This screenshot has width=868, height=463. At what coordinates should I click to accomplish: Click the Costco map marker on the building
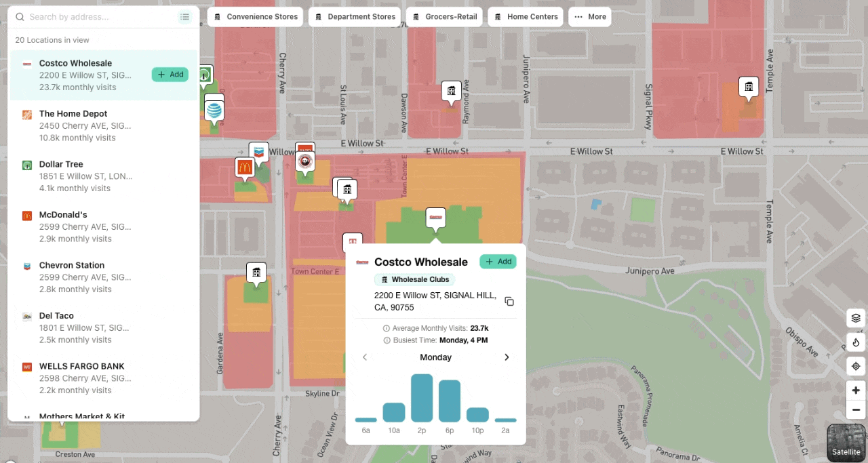[x=435, y=218]
